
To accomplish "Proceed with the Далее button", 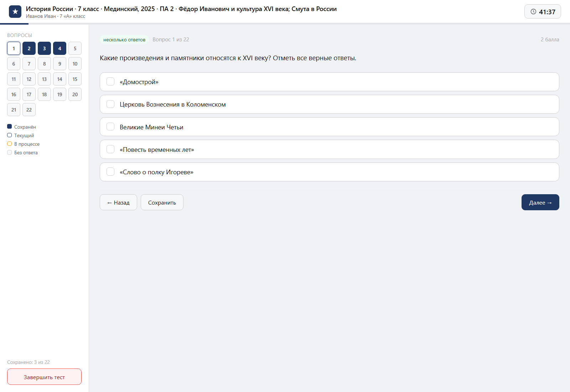I will tap(540, 202).
